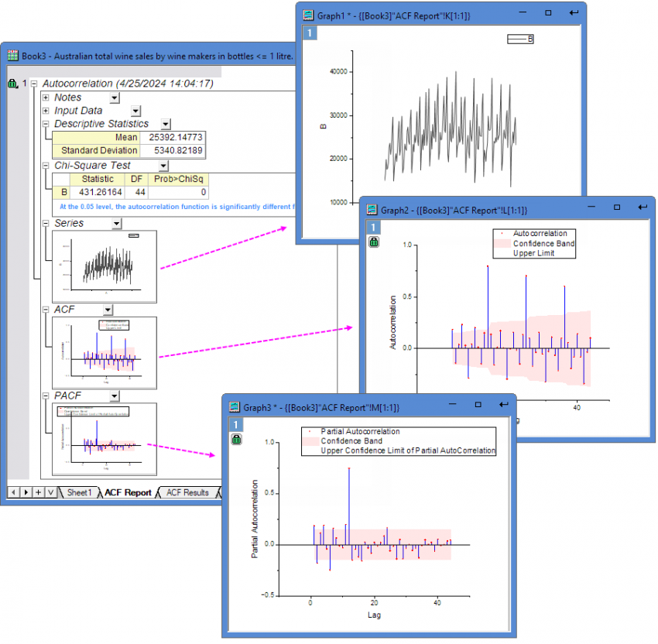This screenshot has width=658, height=644.
Task: Click the sheet list V button
Action: pyautogui.click(x=50, y=492)
